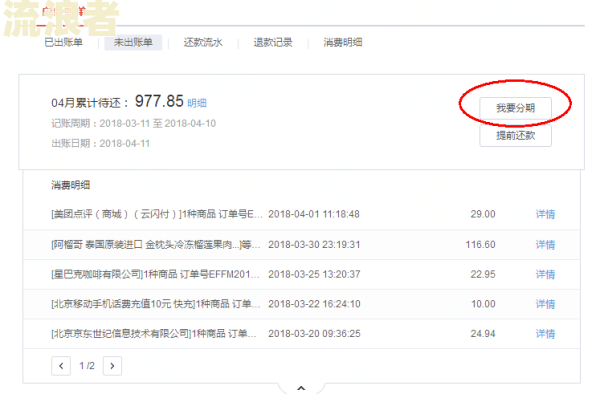Go to the next page arrow
The width and height of the screenshot is (600, 394).
tap(112, 366)
